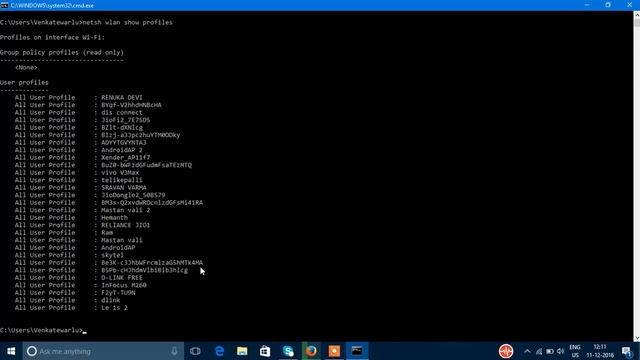This screenshot has height=360, width=640.
Task: Click the '<None>' entry
Action: [26, 68]
